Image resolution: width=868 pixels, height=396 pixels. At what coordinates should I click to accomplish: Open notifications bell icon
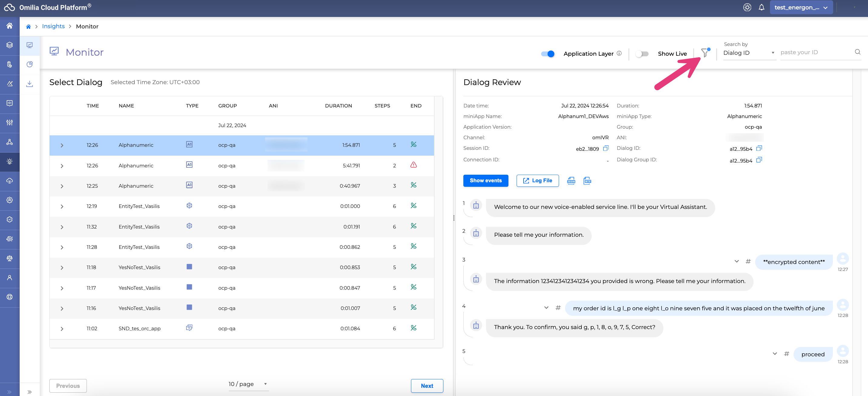(x=761, y=7)
